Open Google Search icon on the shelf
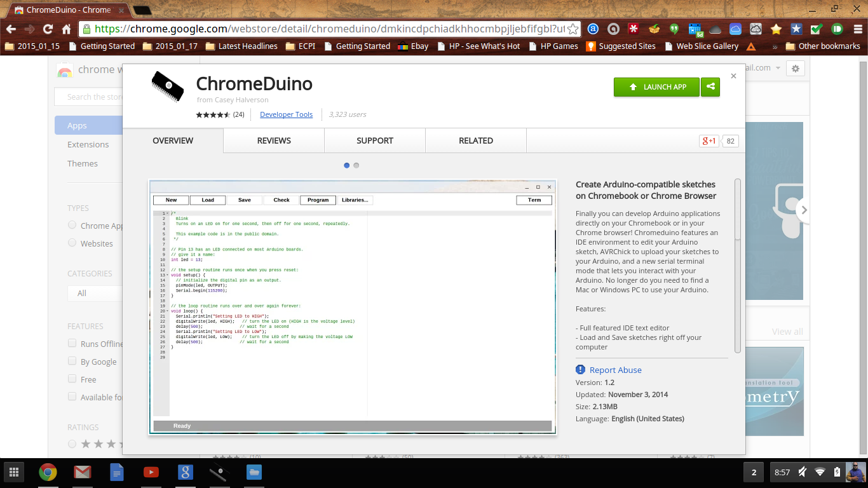This screenshot has height=488, width=868. pyautogui.click(x=186, y=472)
